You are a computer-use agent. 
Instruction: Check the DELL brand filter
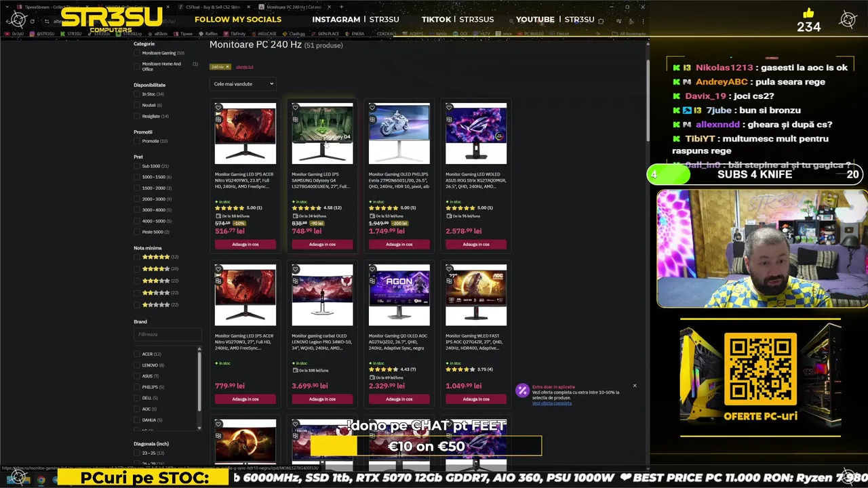click(137, 398)
